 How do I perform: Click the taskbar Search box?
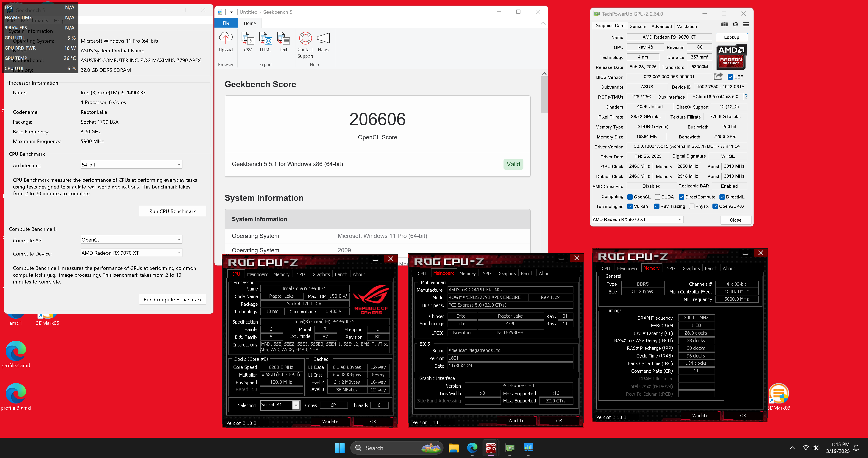coord(397,448)
